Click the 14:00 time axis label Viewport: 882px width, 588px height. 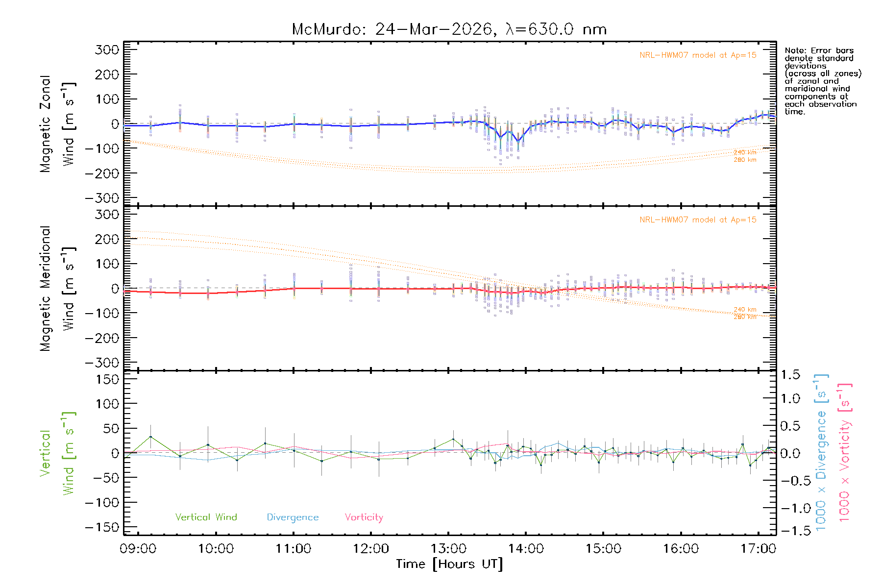(x=526, y=549)
